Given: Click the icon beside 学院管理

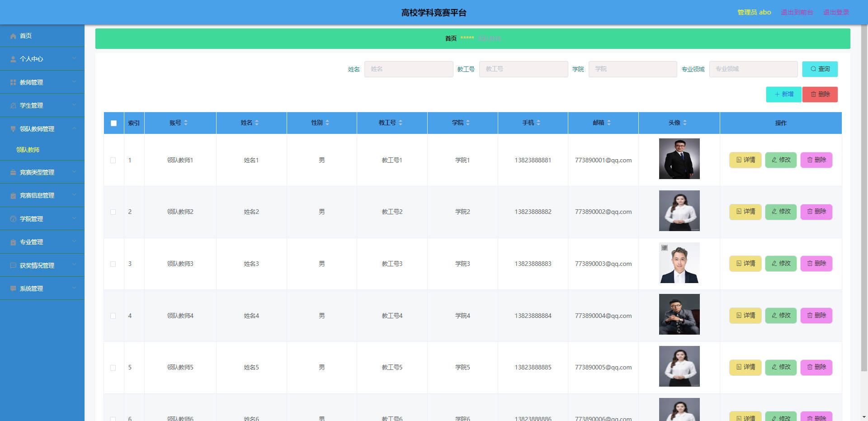Looking at the screenshot, I should [x=13, y=219].
